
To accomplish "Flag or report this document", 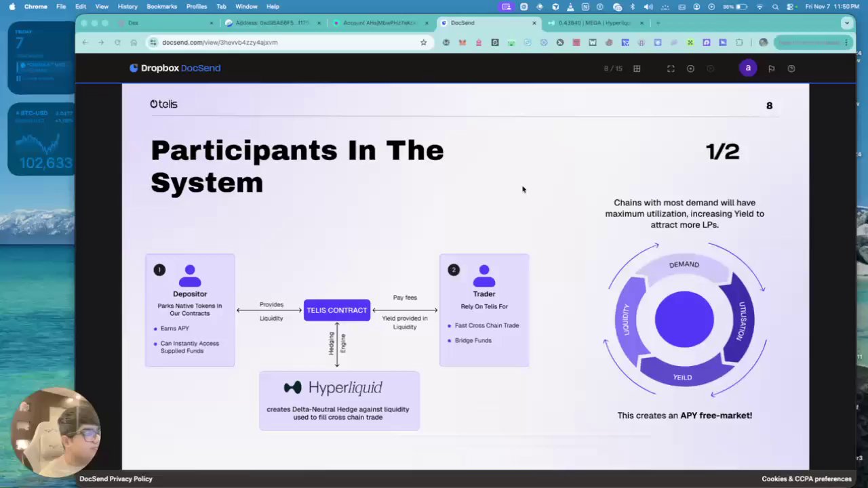I will [771, 68].
